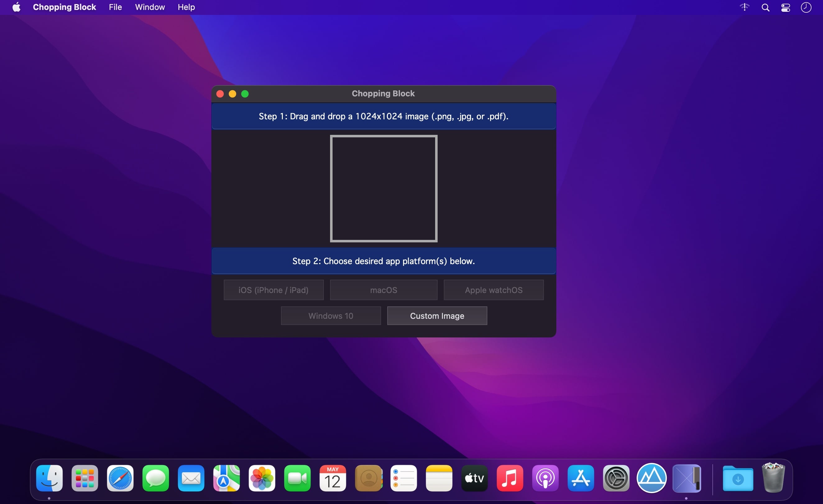The image size is (823, 504).
Task: Click the Step 1 instruction banner
Action: click(x=384, y=116)
